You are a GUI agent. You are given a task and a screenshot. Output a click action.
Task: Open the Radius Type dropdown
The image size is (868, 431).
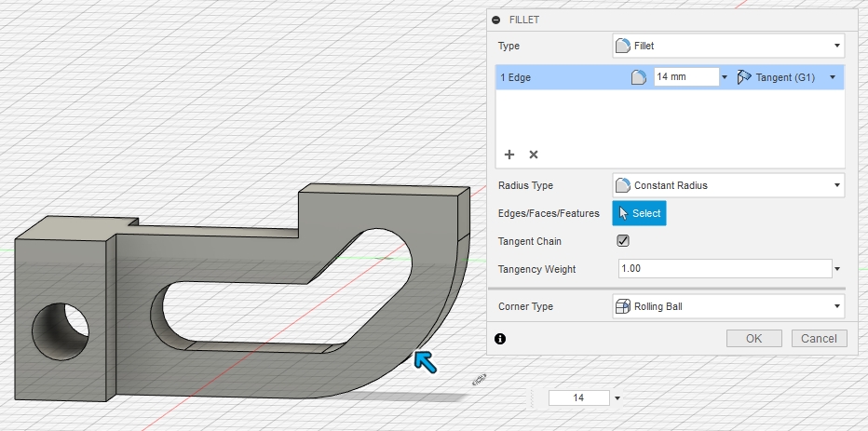coord(728,185)
